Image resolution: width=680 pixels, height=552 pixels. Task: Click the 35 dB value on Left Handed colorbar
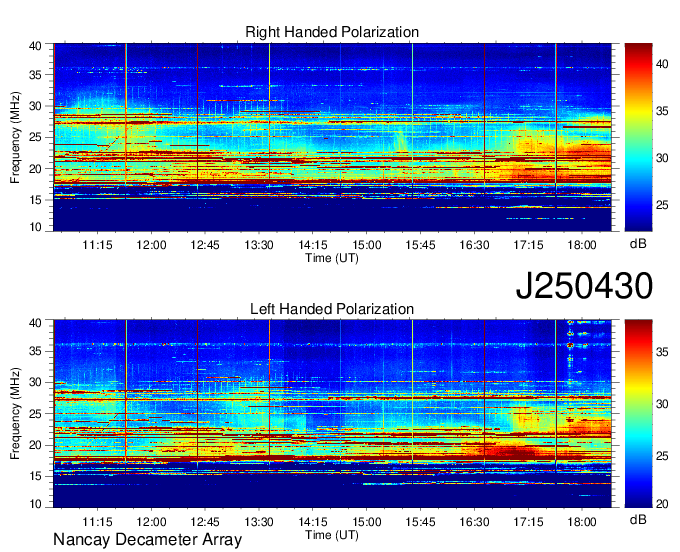[x=662, y=352]
